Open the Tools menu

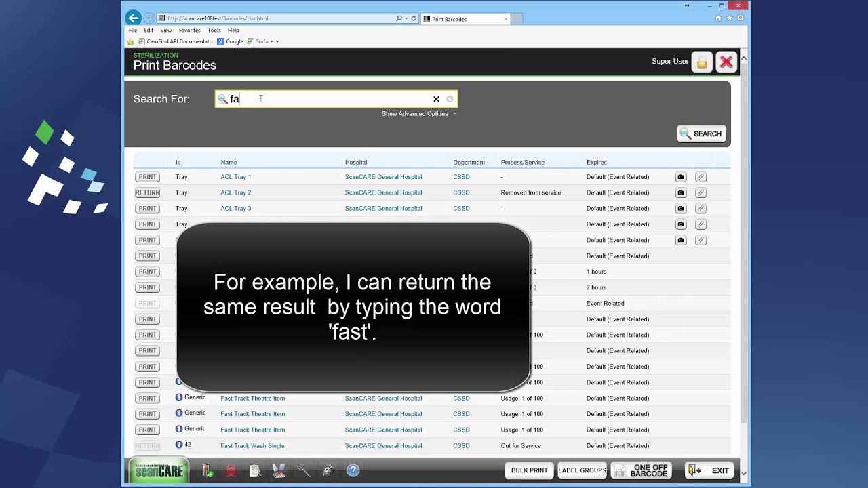pos(214,30)
